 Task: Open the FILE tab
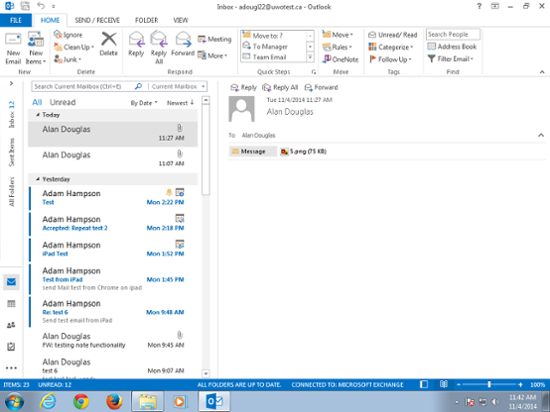(x=16, y=20)
